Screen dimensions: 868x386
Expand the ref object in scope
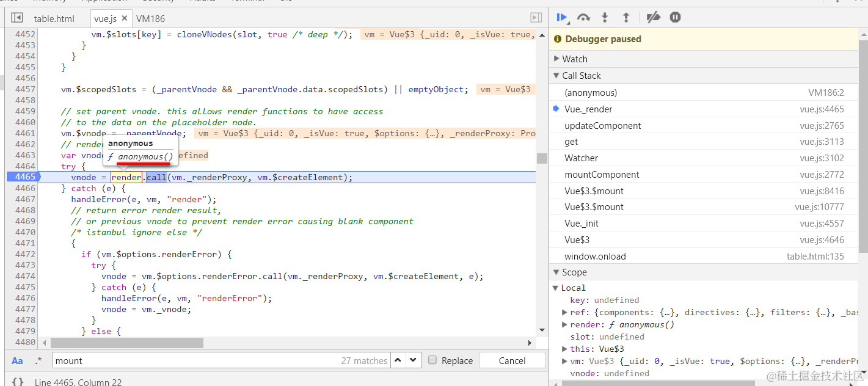click(565, 312)
